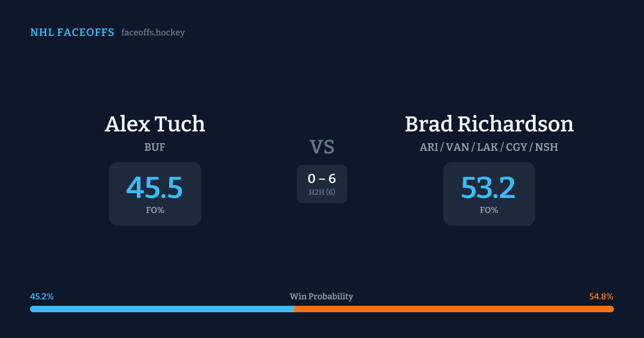
Task: Click the ARI team abbreviation
Action: [429, 147]
